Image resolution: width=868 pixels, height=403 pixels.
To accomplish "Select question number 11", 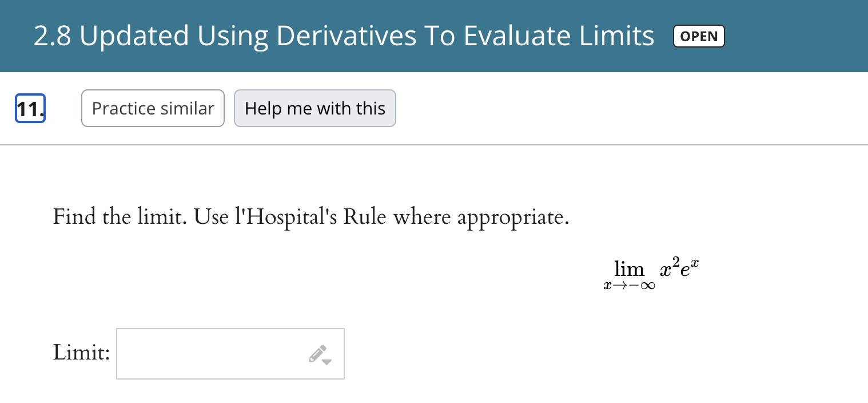I will [x=30, y=108].
